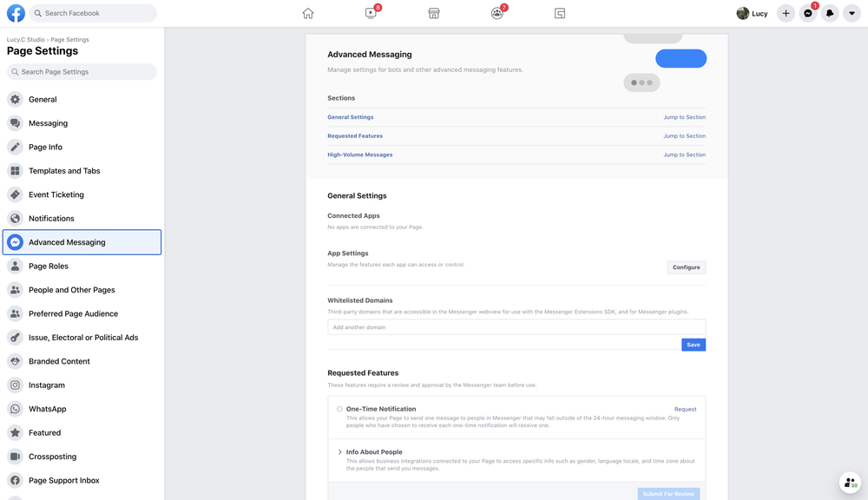Click the Facebook logo icon
Image resolution: width=868 pixels, height=500 pixels.
(16, 13)
